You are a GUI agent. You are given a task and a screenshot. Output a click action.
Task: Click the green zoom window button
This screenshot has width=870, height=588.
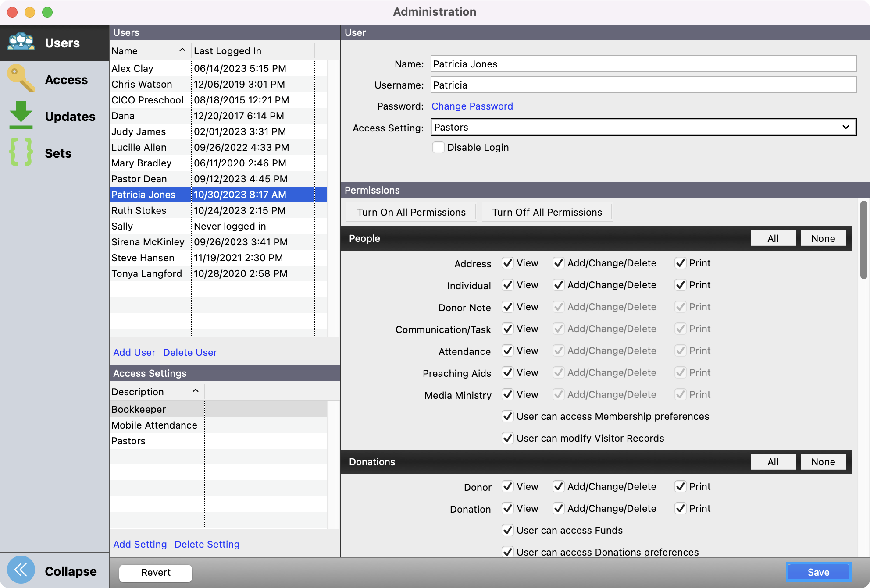click(x=47, y=12)
